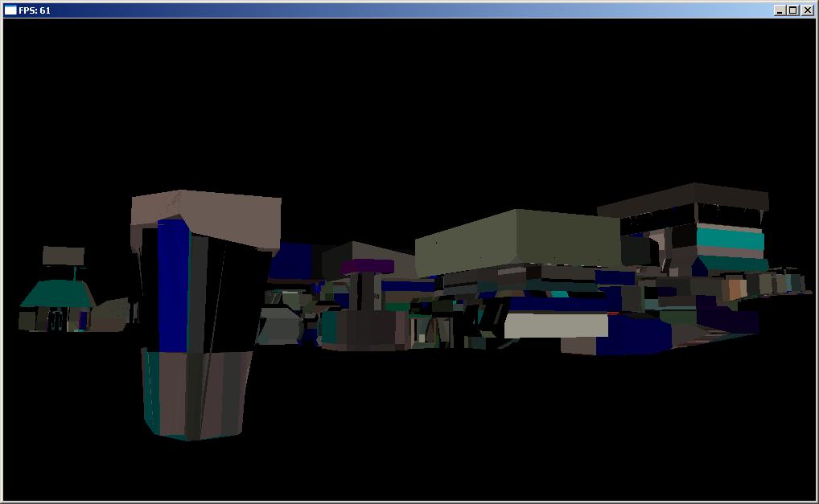The width and height of the screenshot is (819, 504).
Task: Pick the small tan block at far right
Action: (736, 289)
